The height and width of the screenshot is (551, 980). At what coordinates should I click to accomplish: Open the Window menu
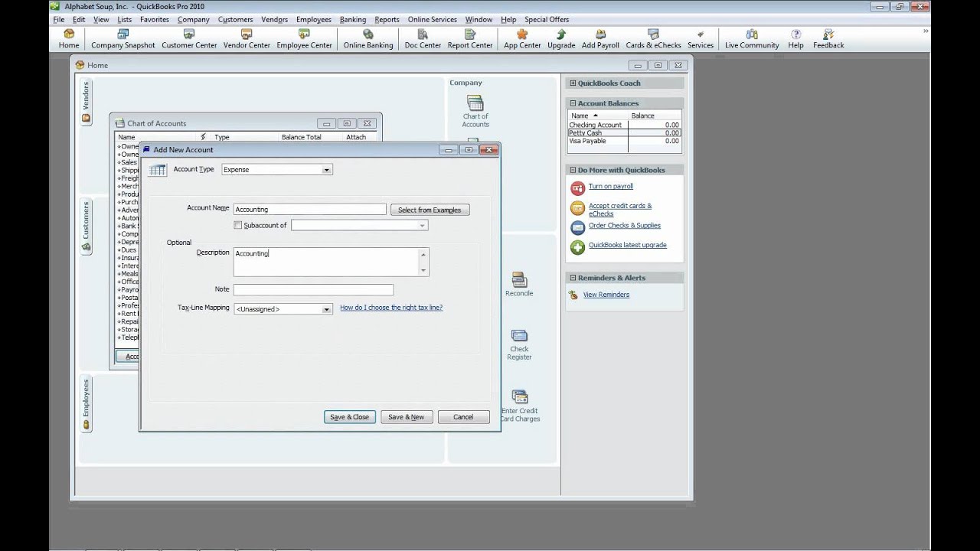pyautogui.click(x=479, y=19)
